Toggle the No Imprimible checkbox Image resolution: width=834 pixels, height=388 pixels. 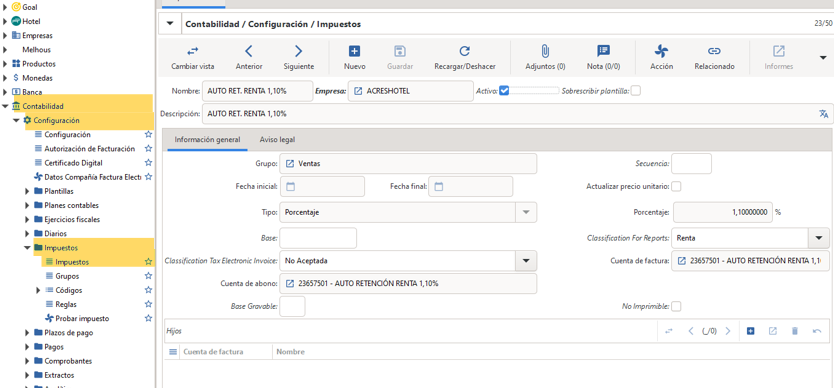pyautogui.click(x=676, y=307)
